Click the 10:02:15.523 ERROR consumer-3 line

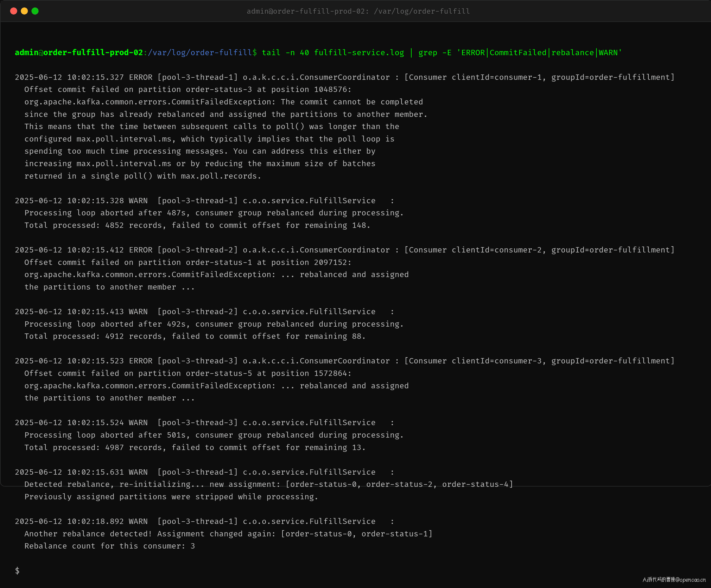point(345,361)
